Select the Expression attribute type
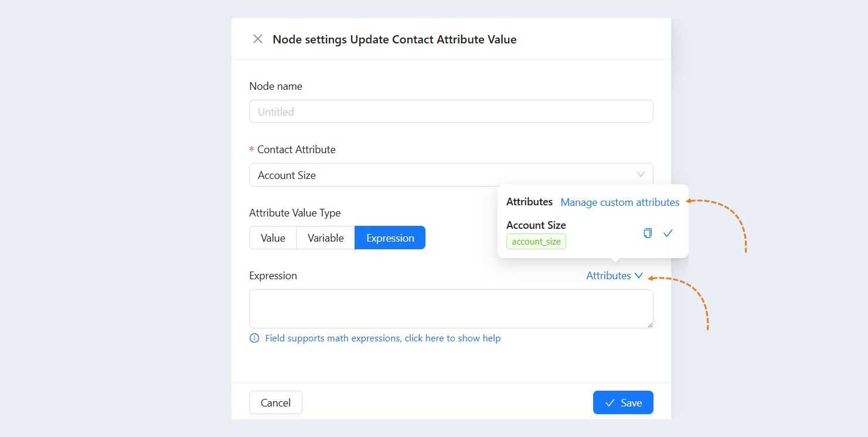 tap(390, 238)
